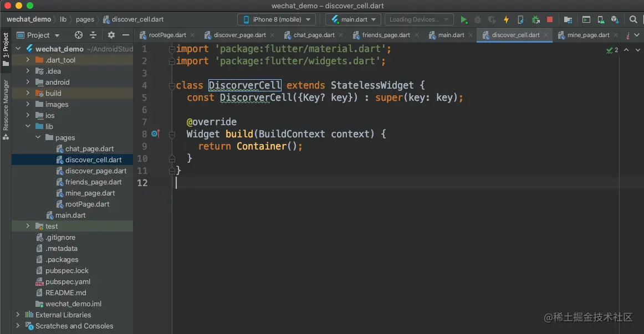The image size is (644, 334).
Task: Open Project Structure folder icon
Action: pos(568,20)
